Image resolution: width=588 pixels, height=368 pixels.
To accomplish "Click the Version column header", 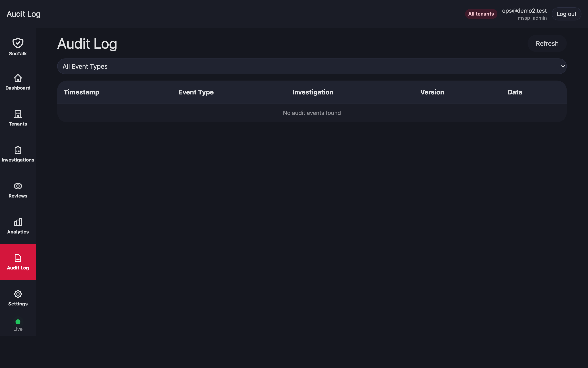I will [x=432, y=92].
